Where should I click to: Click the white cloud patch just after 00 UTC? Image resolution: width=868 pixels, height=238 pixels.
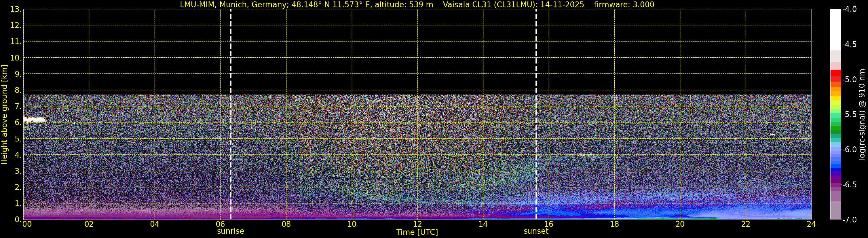coord(34,119)
